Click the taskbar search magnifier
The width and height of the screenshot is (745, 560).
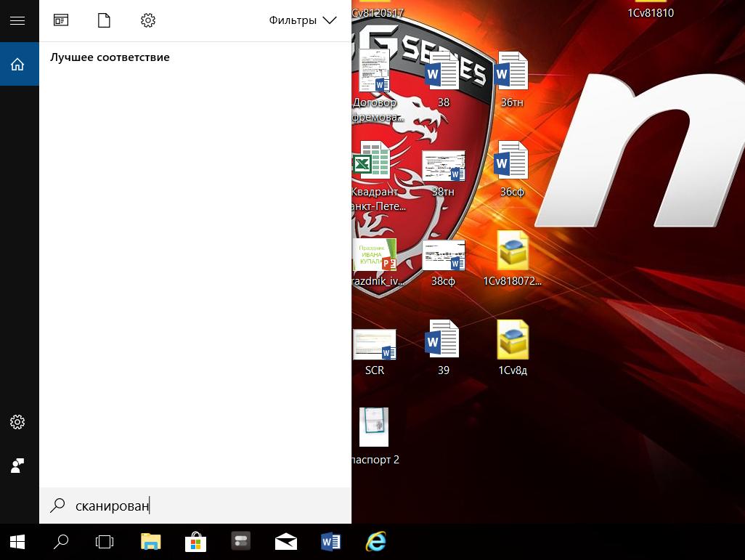click(x=61, y=542)
